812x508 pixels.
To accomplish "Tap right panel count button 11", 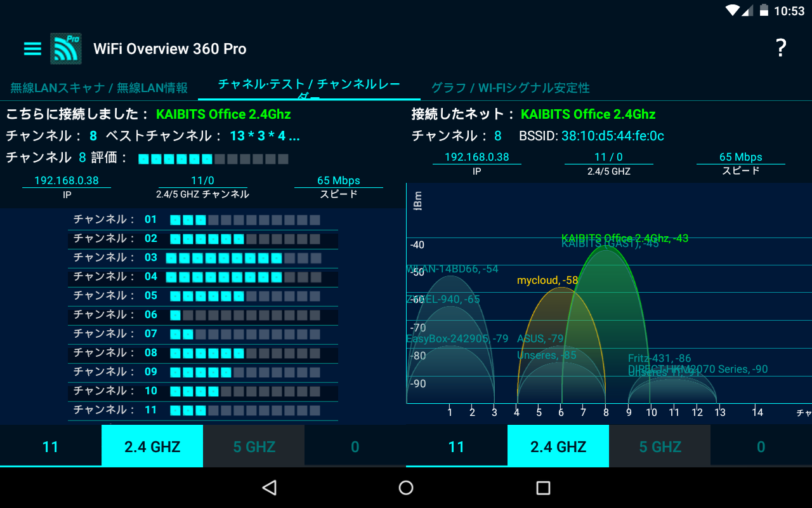I will click(457, 446).
